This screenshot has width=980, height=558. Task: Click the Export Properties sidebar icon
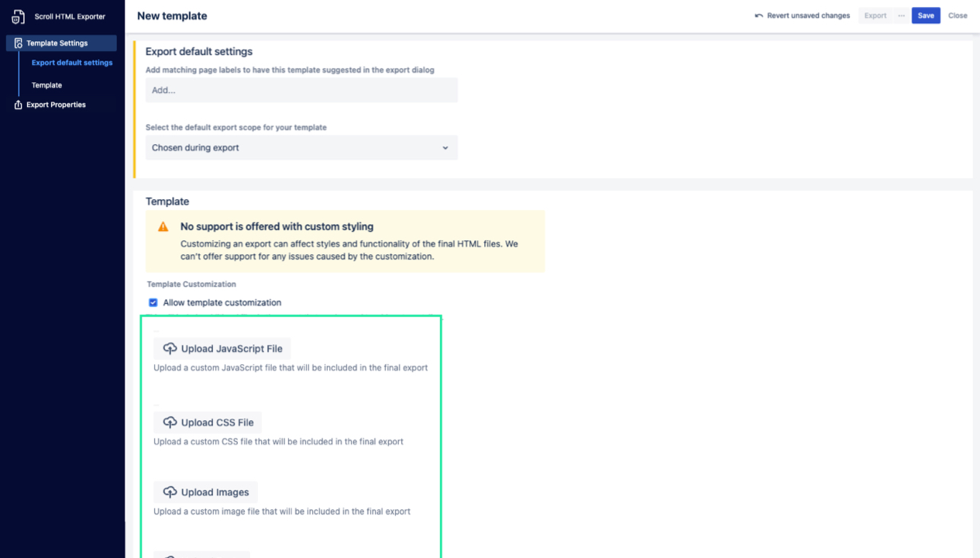[19, 105]
